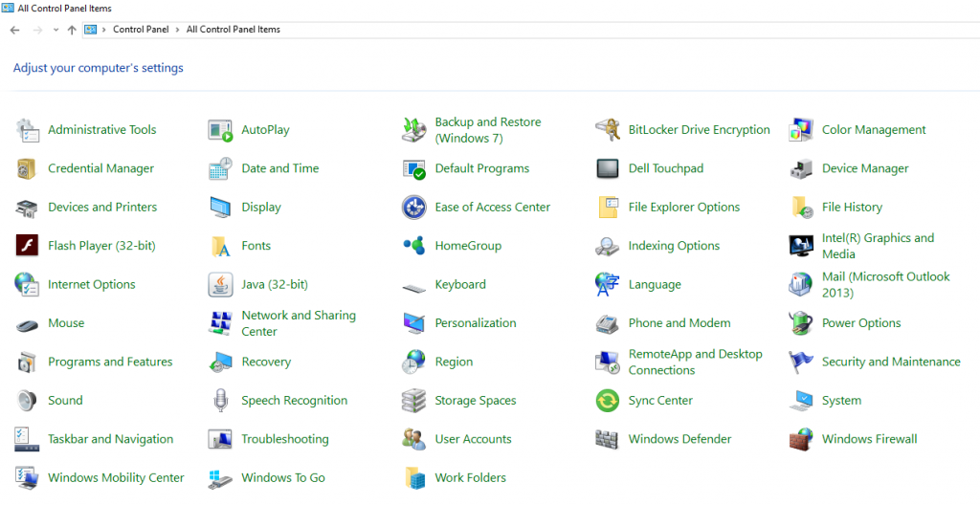
Task: Click the AutoPlay icon
Action: (x=220, y=130)
